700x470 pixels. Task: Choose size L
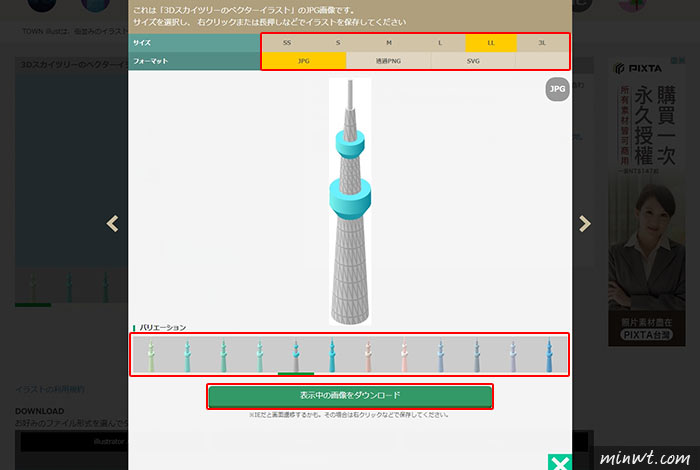pyautogui.click(x=440, y=43)
